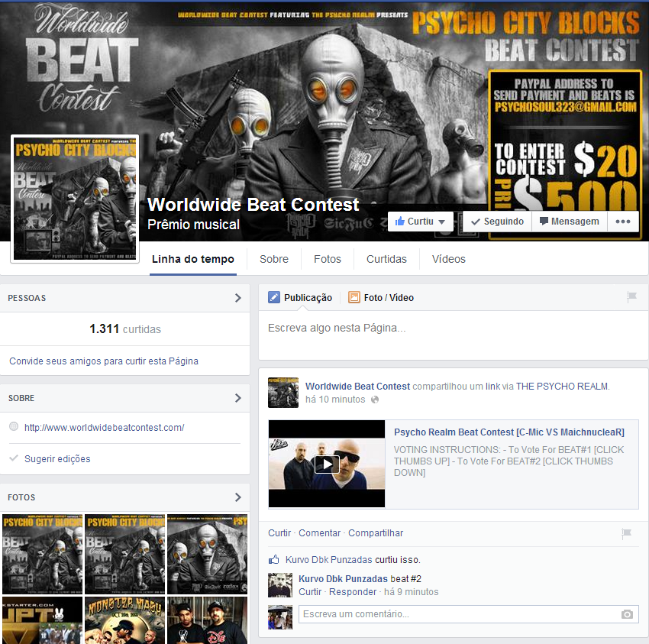Click Sugerir edições link

coord(57,459)
